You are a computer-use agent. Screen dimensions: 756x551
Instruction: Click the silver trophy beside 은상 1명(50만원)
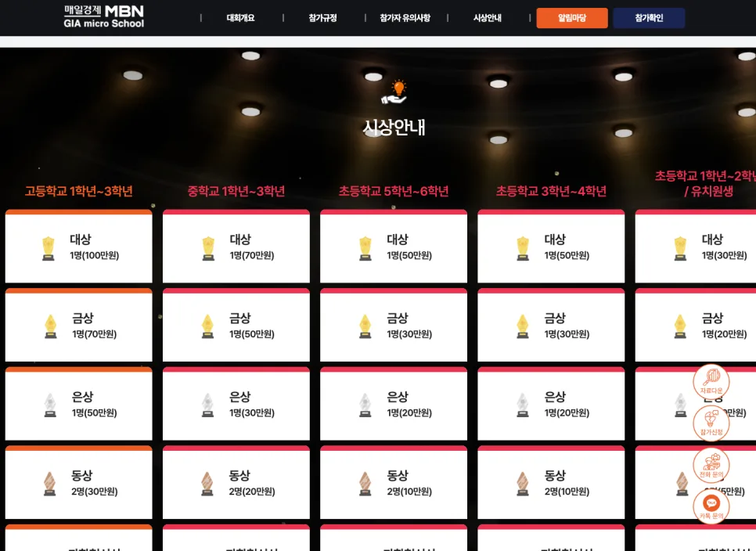coord(50,405)
